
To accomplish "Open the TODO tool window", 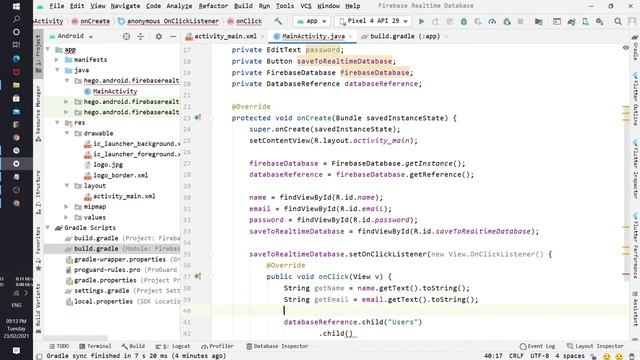I will pyautogui.click(x=59, y=346).
